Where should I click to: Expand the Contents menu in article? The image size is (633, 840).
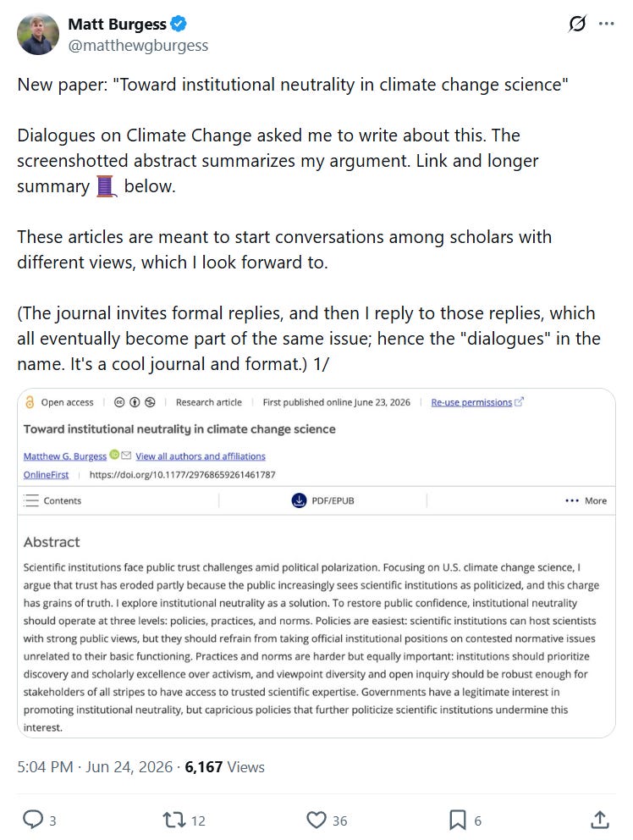[52, 500]
